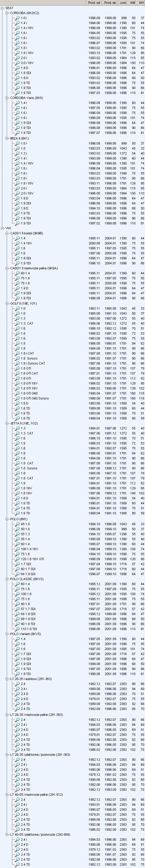The image size is (145, 868).
Task: Select the CADDY II nadwozie pełne (9K9A) label
Action: click(34, 268)
